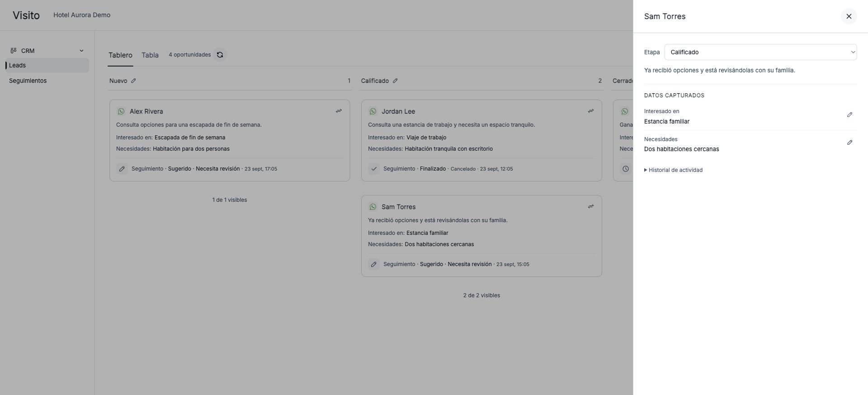868x395 pixels.
Task: Click WhatsApp icon on Jordan Lee card
Action: tap(373, 111)
